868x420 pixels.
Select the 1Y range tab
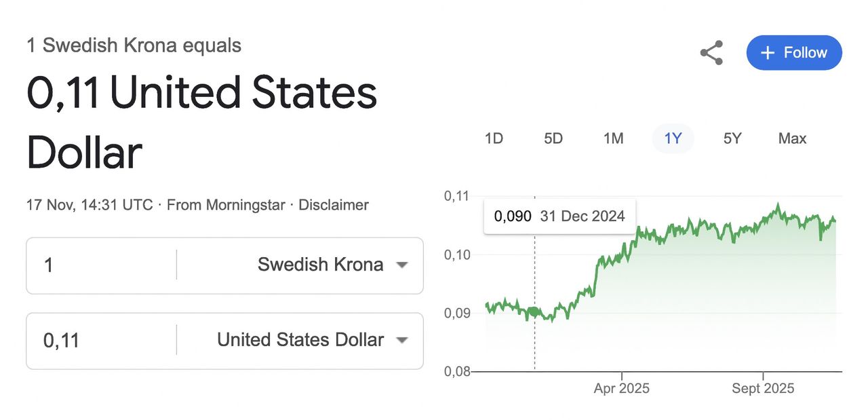pyautogui.click(x=673, y=138)
